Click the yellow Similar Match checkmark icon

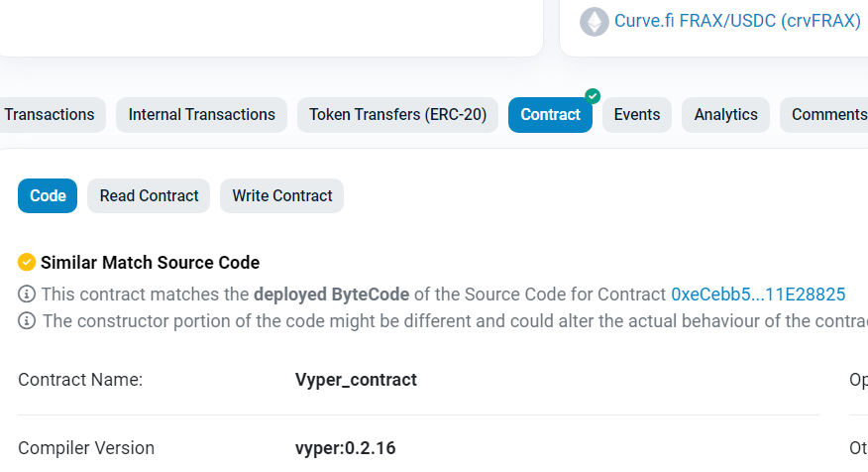(27, 262)
